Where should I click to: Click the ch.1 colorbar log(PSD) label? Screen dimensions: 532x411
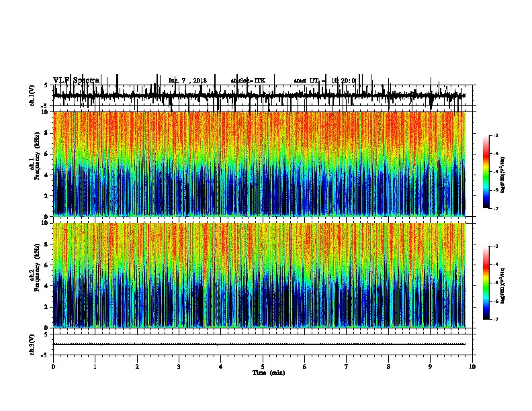503,175
